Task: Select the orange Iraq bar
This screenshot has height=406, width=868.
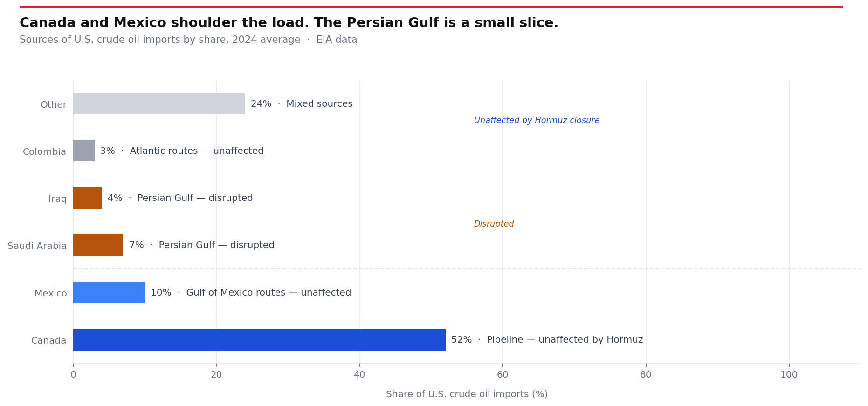Action: point(87,198)
